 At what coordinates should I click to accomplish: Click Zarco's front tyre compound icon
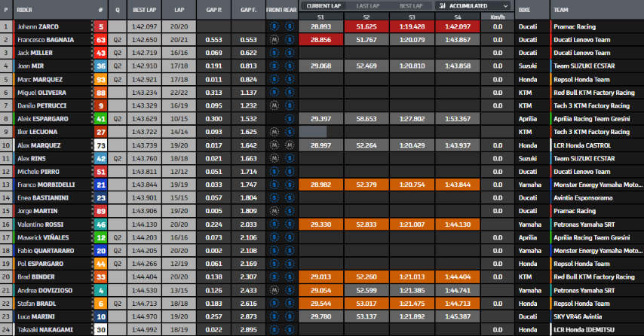[274, 26]
